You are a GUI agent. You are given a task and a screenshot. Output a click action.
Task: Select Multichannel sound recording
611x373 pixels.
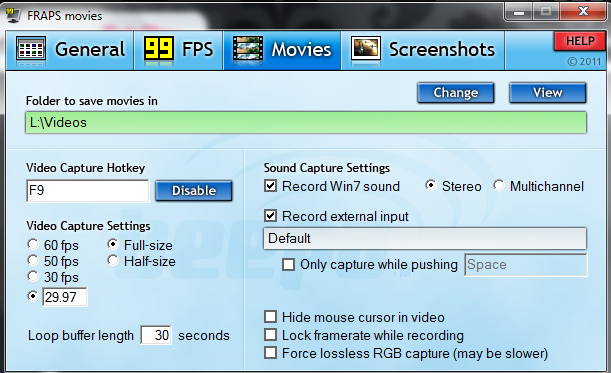tap(499, 185)
